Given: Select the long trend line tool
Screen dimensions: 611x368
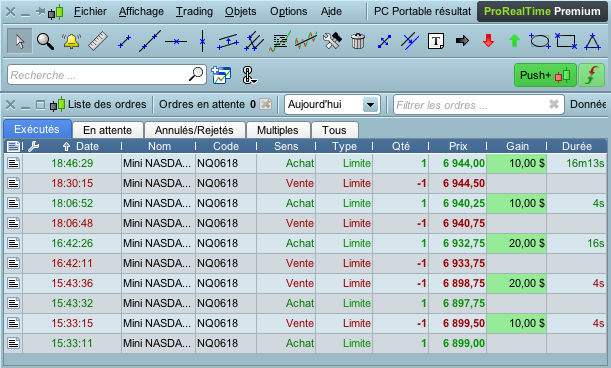Looking at the screenshot, I should 150,41.
